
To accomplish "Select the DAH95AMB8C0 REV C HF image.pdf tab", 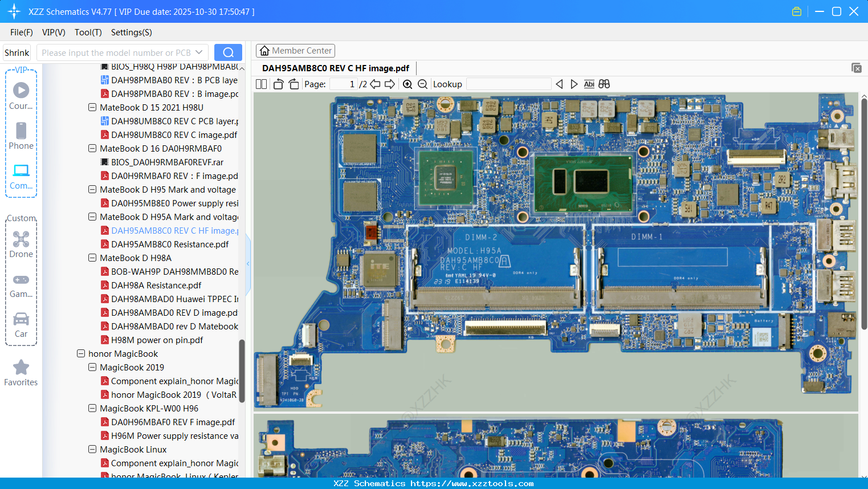I will click(x=336, y=68).
